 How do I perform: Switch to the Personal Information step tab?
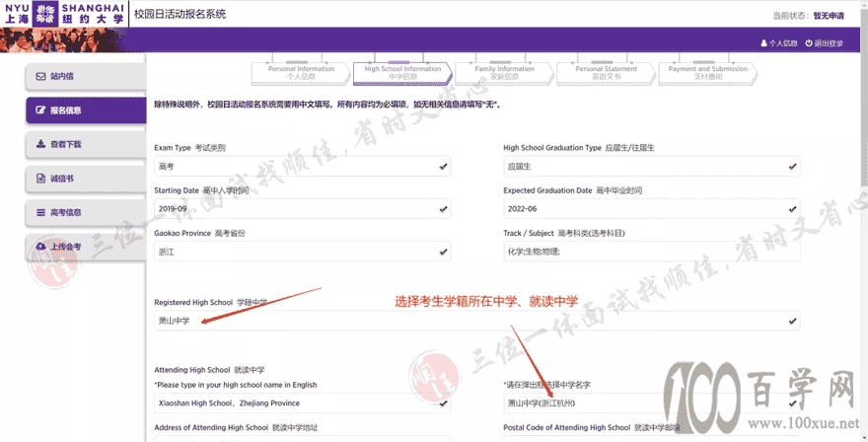pyautogui.click(x=301, y=73)
